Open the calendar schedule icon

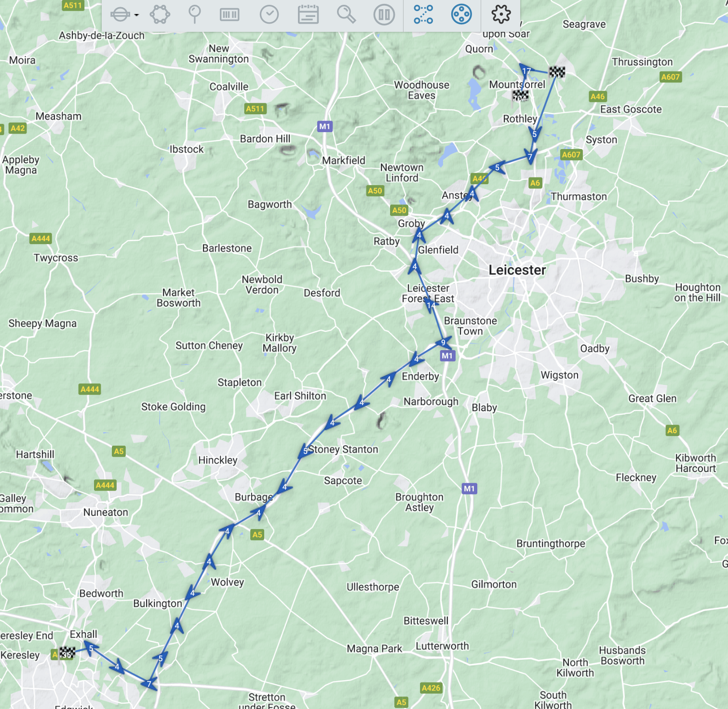coord(308,14)
